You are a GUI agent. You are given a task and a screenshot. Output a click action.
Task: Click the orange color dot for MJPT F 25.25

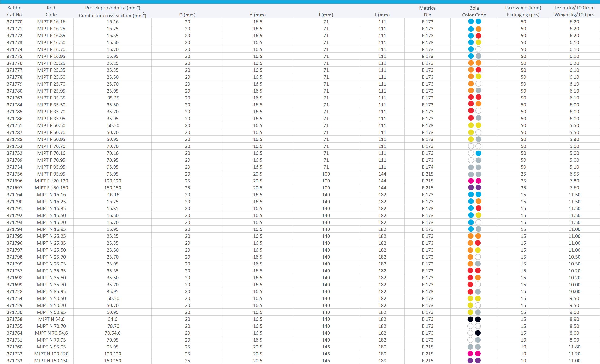pos(471,63)
